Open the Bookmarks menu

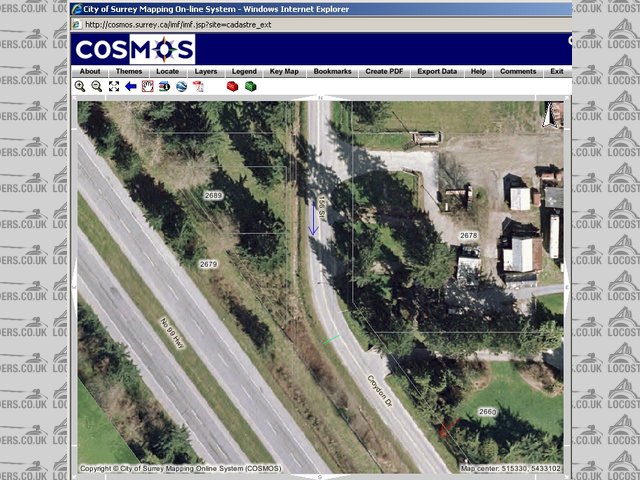coord(332,72)
